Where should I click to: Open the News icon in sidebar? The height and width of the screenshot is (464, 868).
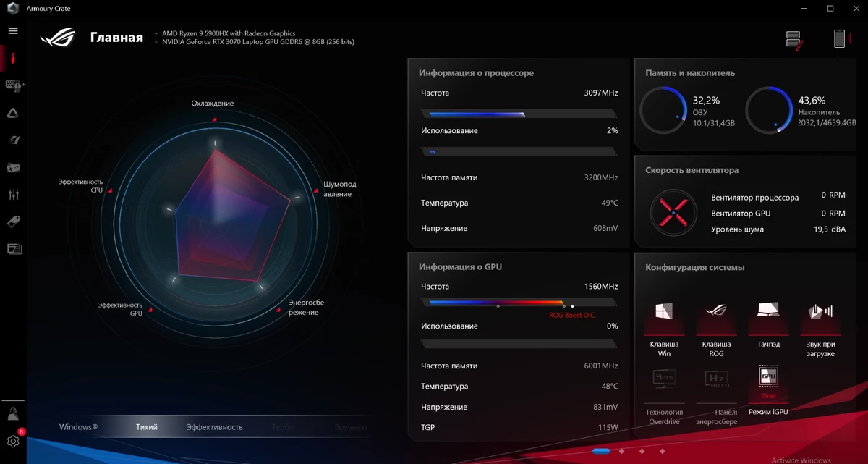[14, 249]
